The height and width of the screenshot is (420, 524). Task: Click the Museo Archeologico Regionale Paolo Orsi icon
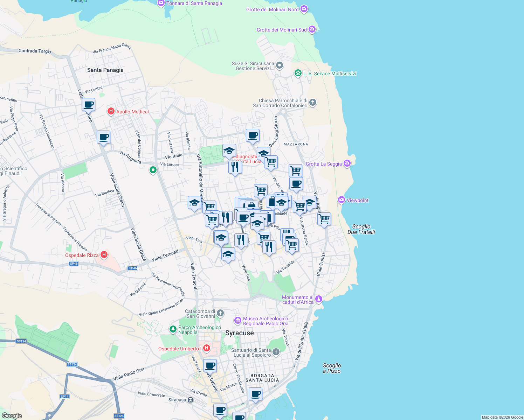click(x=238, y=320)
